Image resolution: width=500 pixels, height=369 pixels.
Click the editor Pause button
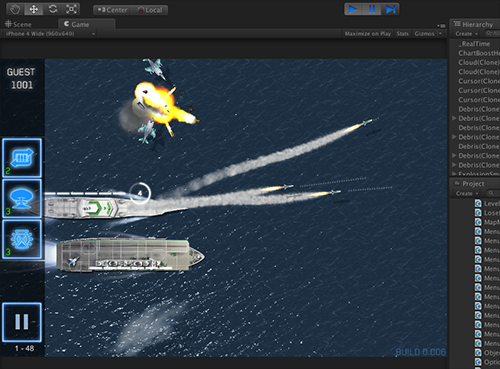tap(372, 9)
